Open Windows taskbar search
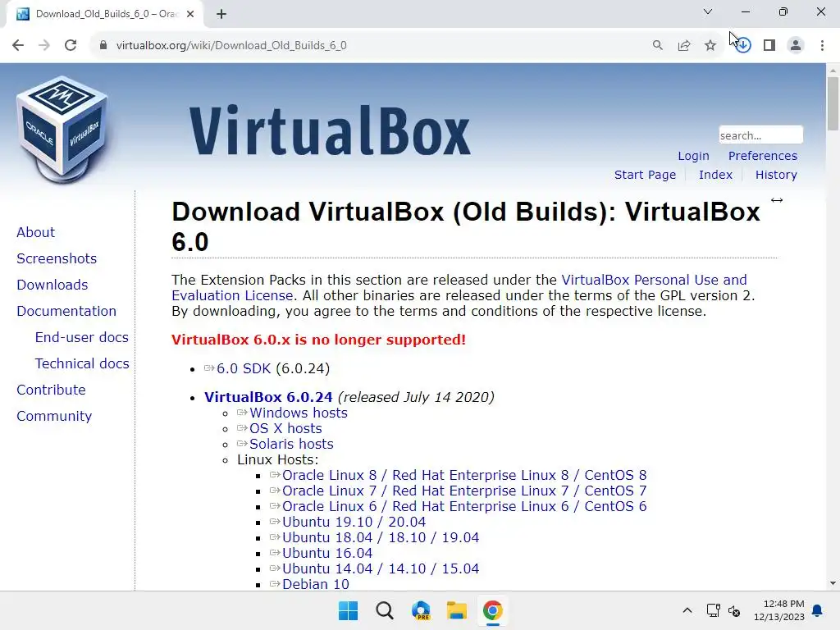 (x=385, y=610)
